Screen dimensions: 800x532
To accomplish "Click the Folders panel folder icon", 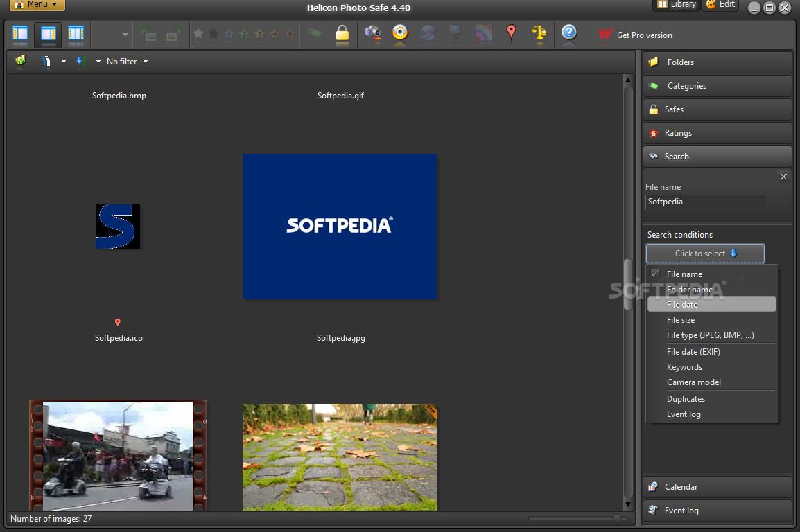I will pos(654,62).
